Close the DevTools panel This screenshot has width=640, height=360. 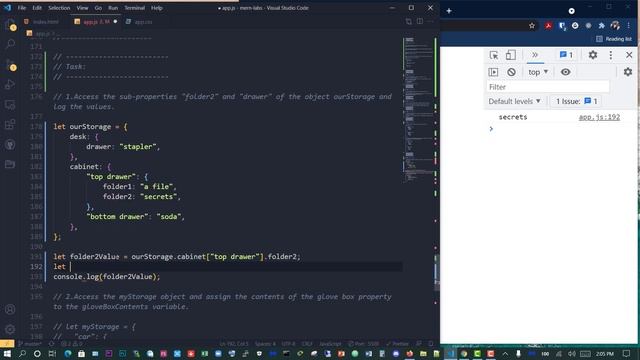[629, 55]
